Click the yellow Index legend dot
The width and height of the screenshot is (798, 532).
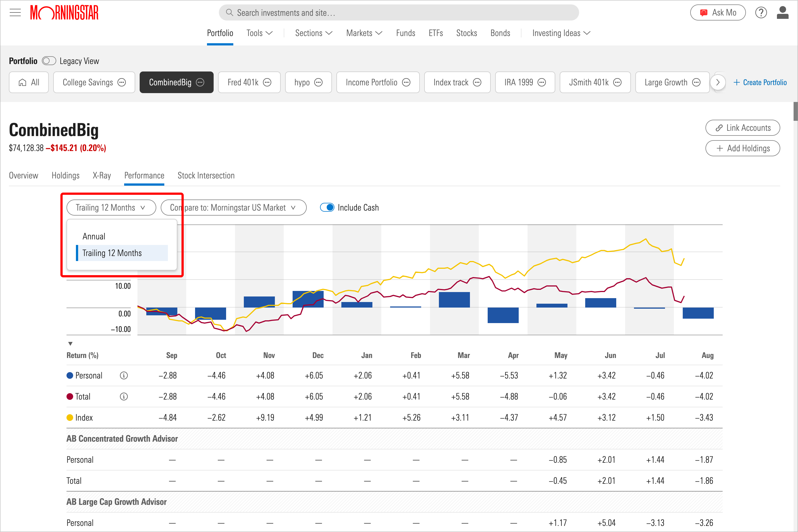click(70, 418)
